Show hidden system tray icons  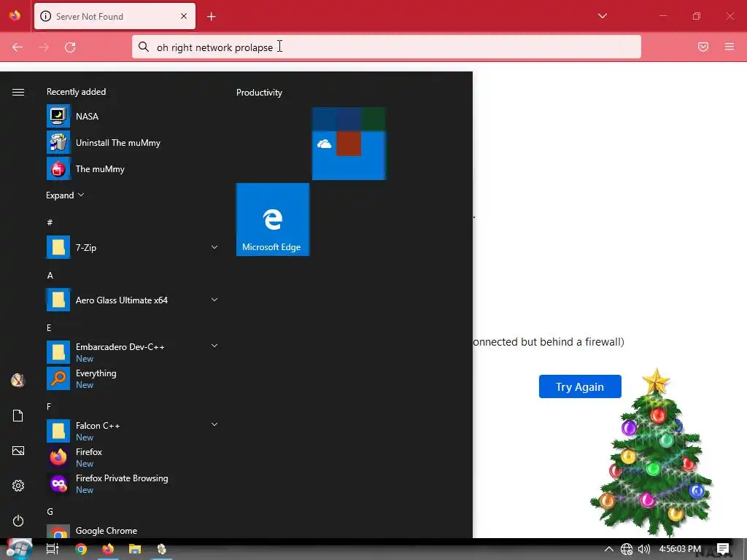tap(609, 549)
